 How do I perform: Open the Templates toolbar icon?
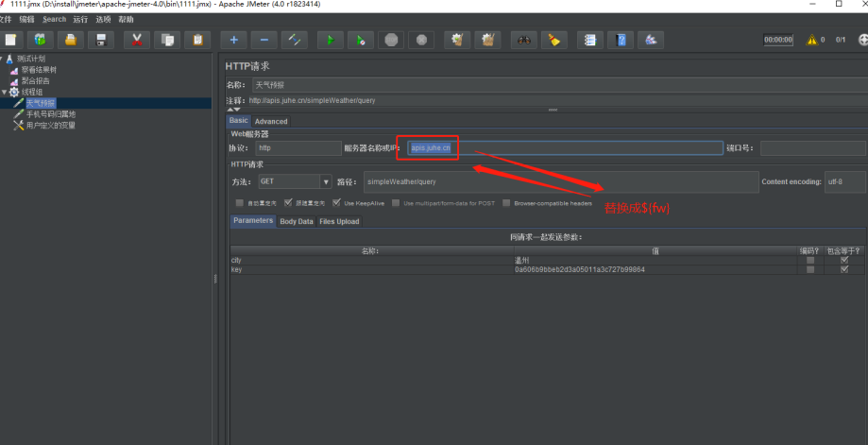(x=41, y=40)
